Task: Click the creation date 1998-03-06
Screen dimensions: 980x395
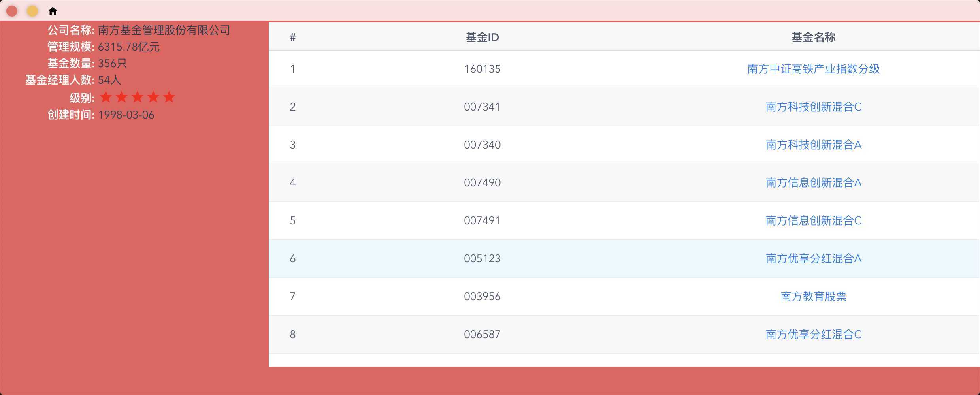Action: point(126,115)
